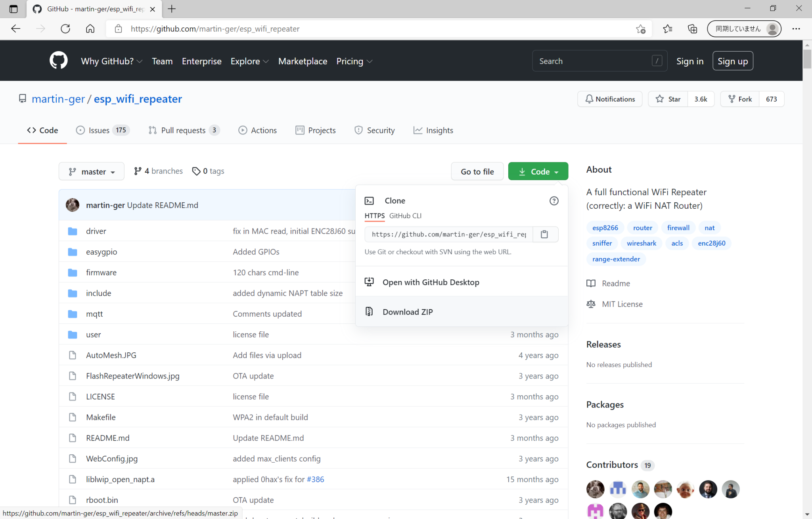812x519 pixels.
Task: Copy the clone URL with the clipboard icon
Action: [x=545, y=234]
